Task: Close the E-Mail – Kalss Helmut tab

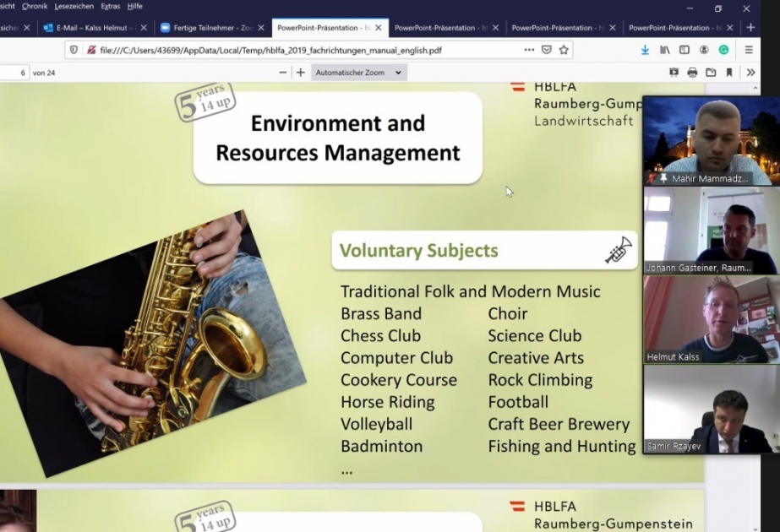Action: pos(144,28)
